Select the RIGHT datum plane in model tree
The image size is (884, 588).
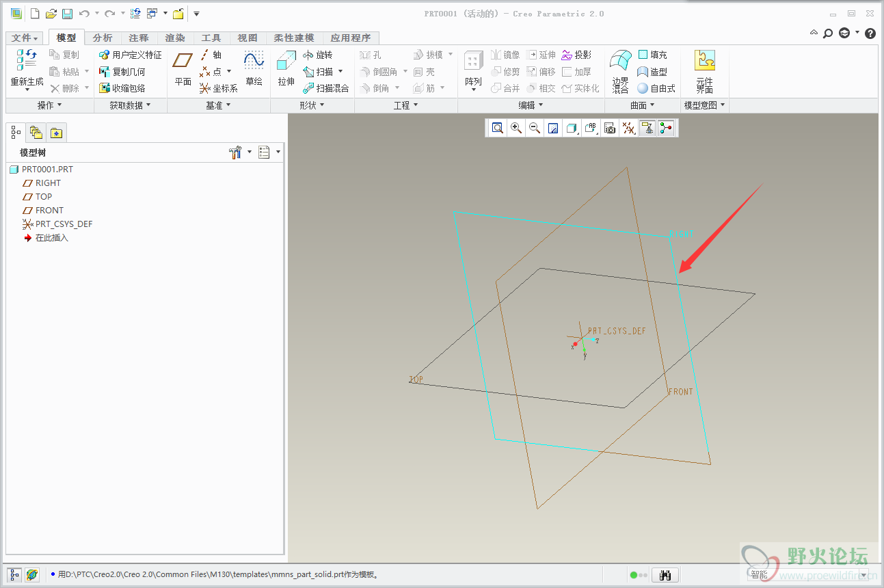42,183
